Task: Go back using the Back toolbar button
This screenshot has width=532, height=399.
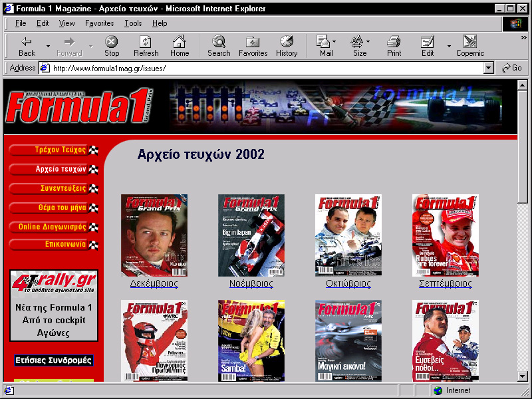Action: point(27,46)
